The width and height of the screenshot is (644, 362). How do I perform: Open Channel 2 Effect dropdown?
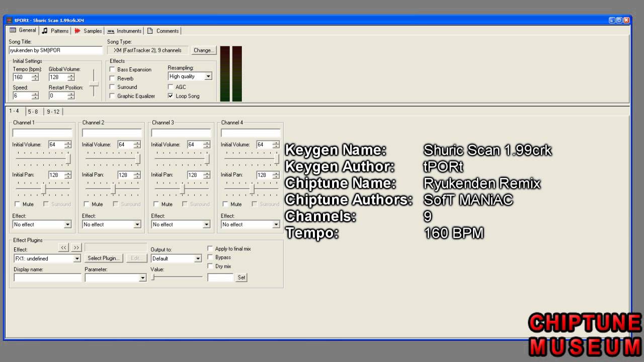pyautogui.click(x=137, y=225)
